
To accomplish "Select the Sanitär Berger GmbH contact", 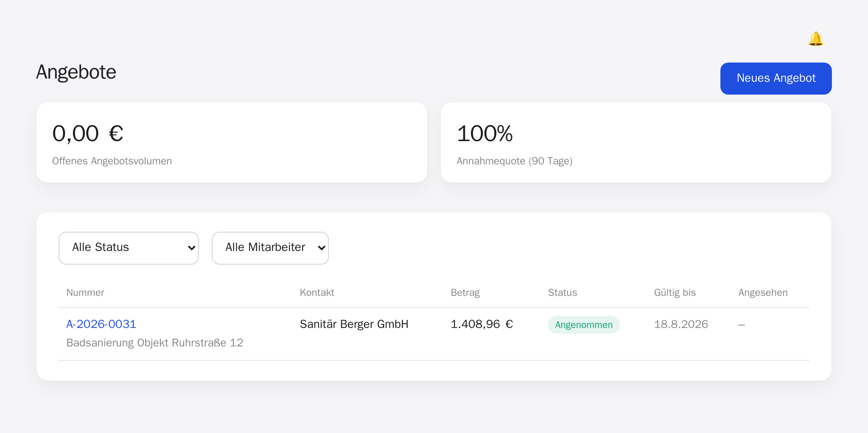I will pyautogui.click(x=354, y=324).
